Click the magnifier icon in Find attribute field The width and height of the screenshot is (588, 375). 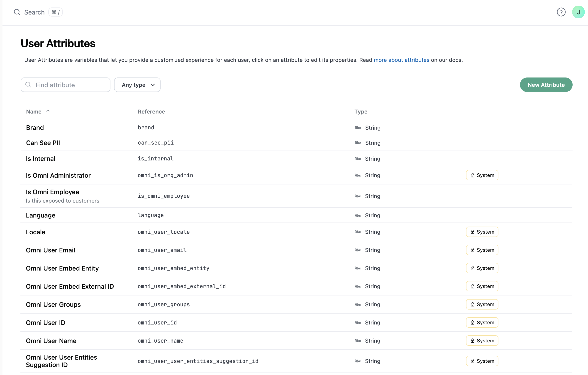pyautogui.click(x=28, y=85)
